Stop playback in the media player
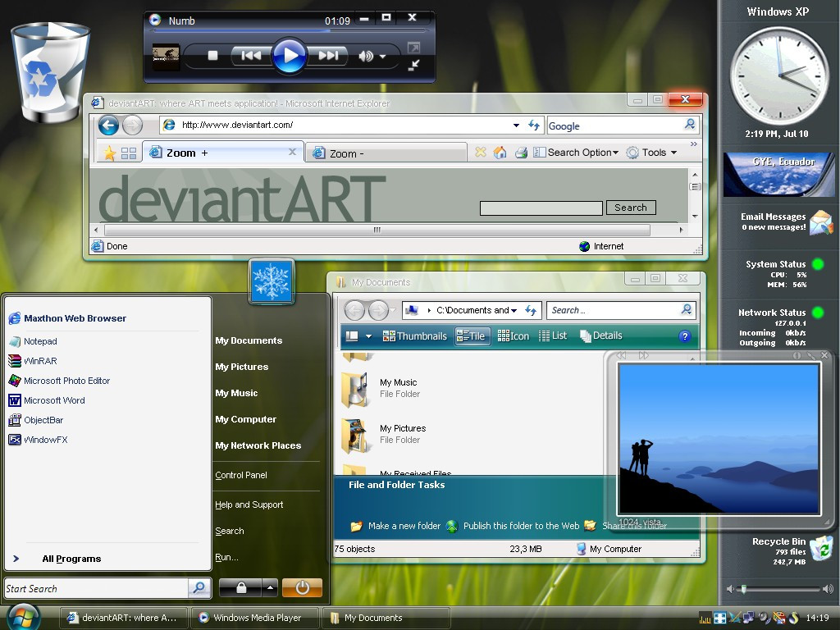840x630 pixels. (x=212, y=55)
